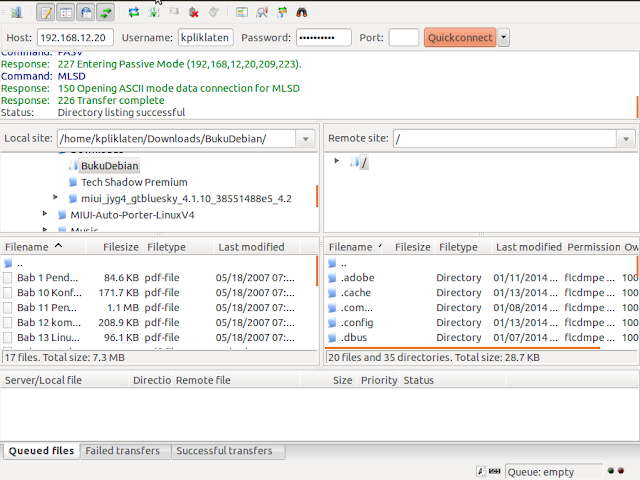Select the .dbus remote directory icon
The height and width of the screenshot is (480, 640).
coord(333,338)
